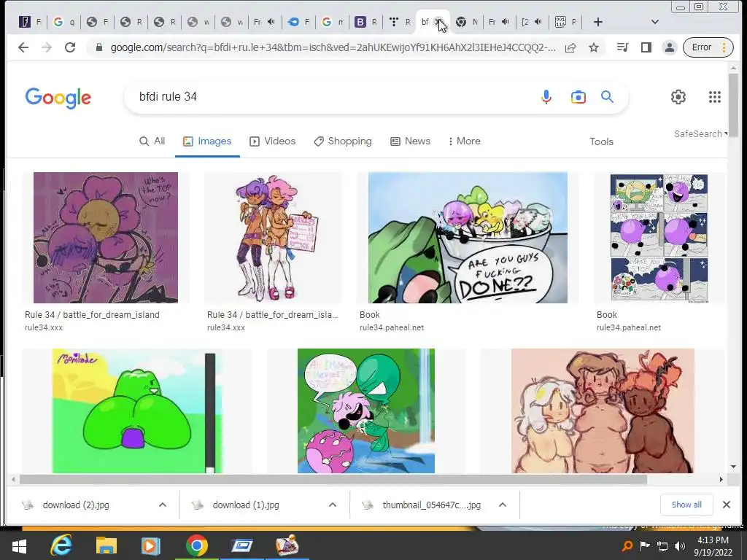Click the horizontal page scrollbar thumb
747x560 pixels.
333,479
